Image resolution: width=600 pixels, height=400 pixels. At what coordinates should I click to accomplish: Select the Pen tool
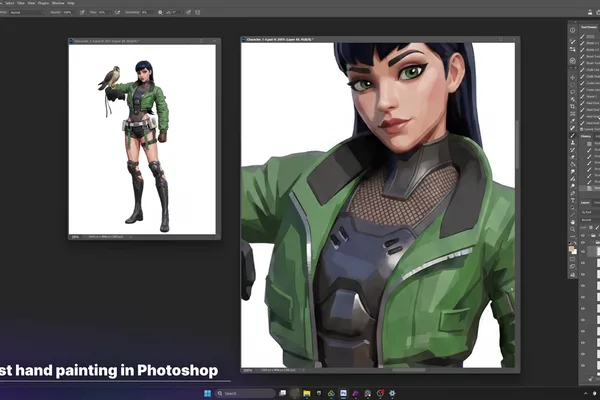tap(572, 193)
